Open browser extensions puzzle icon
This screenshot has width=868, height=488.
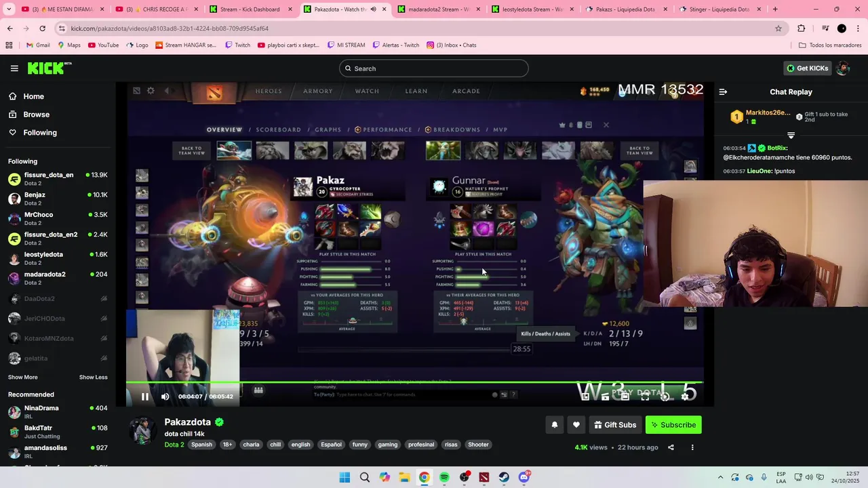(802, 28)
